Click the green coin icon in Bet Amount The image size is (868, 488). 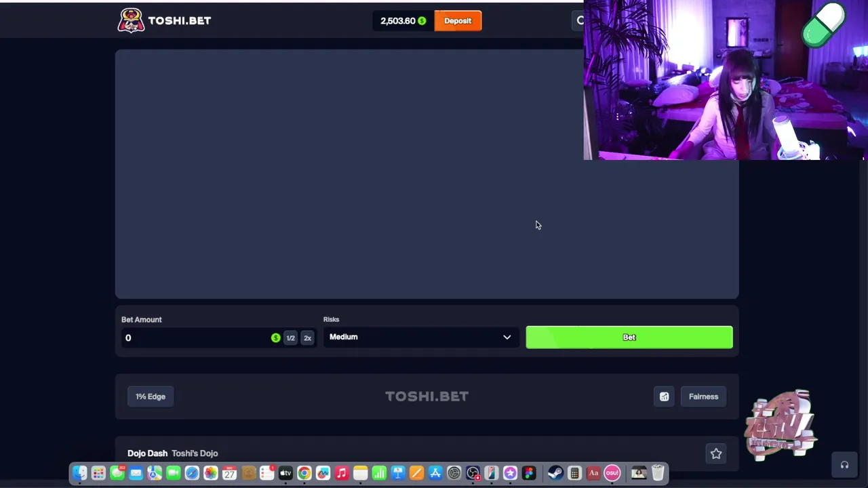275,338
